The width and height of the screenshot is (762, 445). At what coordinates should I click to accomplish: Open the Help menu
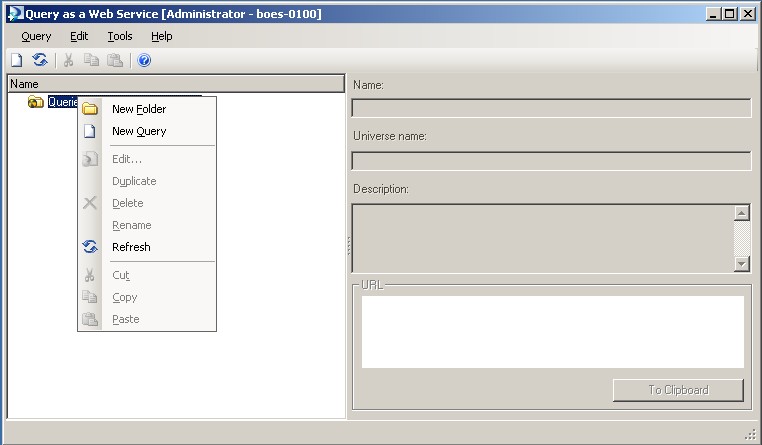coord(161,36)
